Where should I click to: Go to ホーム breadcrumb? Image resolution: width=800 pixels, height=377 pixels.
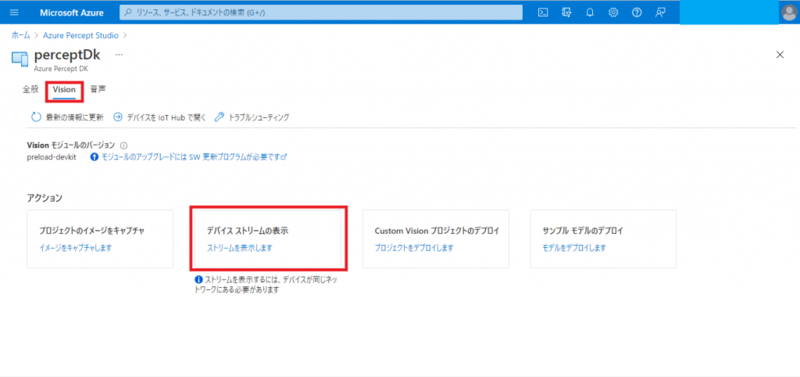tap(21, 36)
